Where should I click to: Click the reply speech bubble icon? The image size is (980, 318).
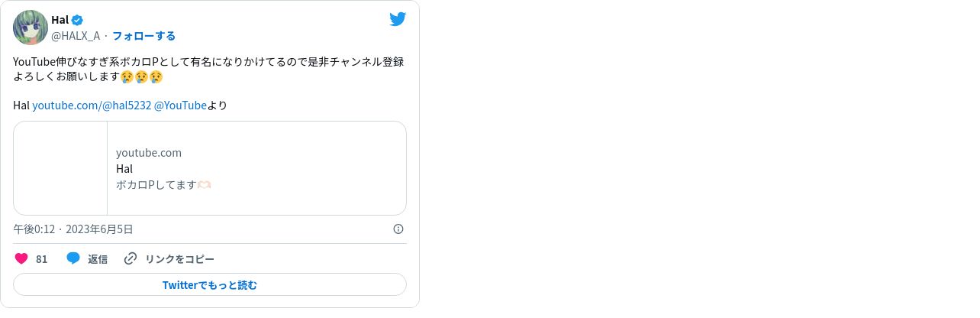pos(73,258)
